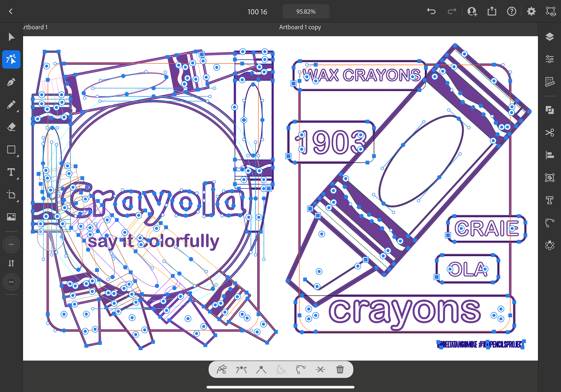This screenshot has height=392, width=561.
Task: Undo the last action
Action: (431, 11)
